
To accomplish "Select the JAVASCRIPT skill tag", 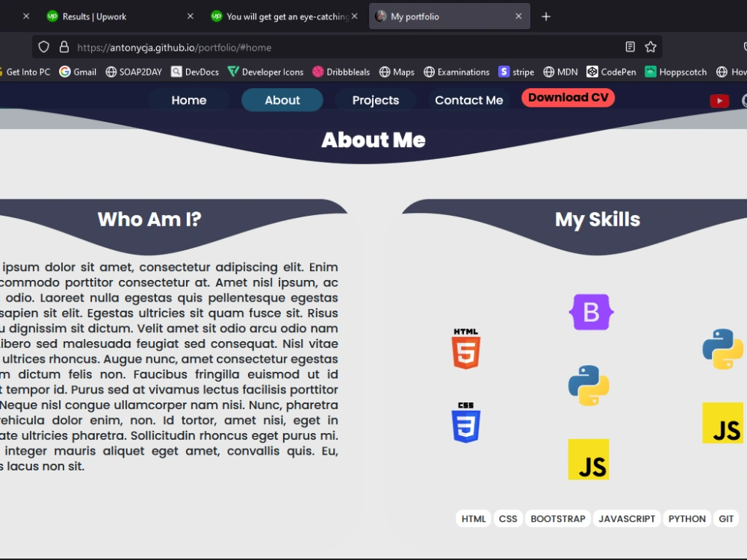I will point(627,519).
